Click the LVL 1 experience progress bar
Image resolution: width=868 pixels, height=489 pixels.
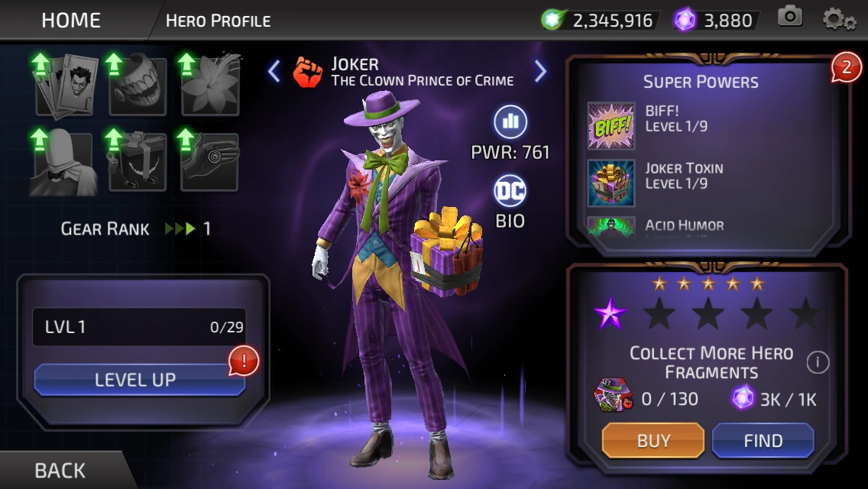click(x=139, y=327)
